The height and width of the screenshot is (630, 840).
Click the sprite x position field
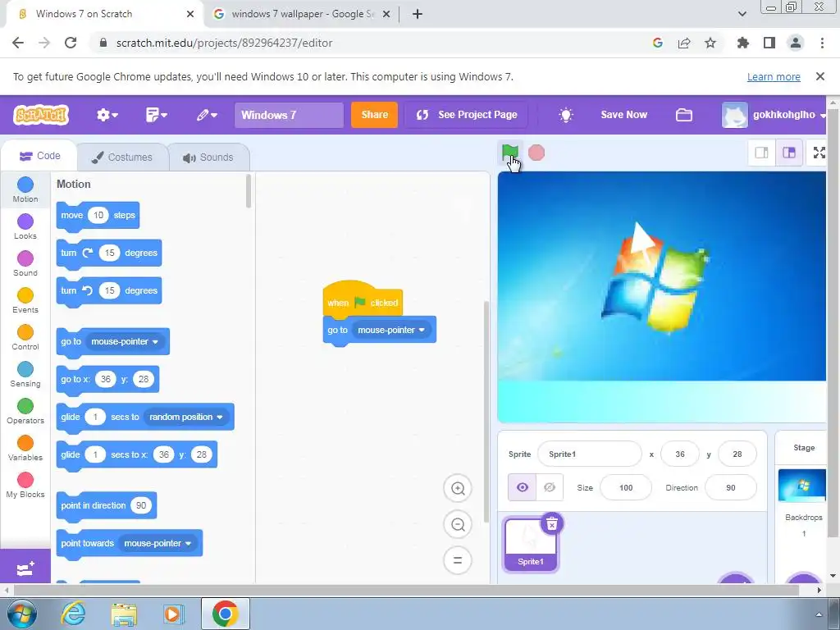pos(680,454)
